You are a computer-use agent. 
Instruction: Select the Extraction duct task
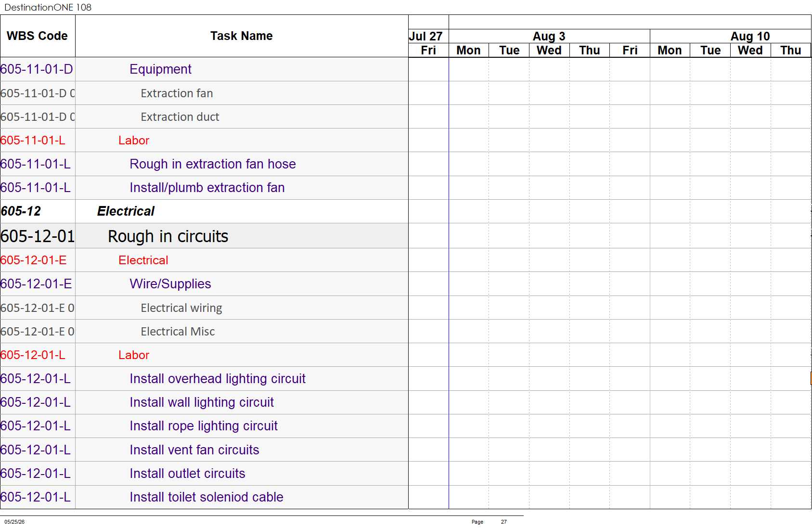coord(180,117)
